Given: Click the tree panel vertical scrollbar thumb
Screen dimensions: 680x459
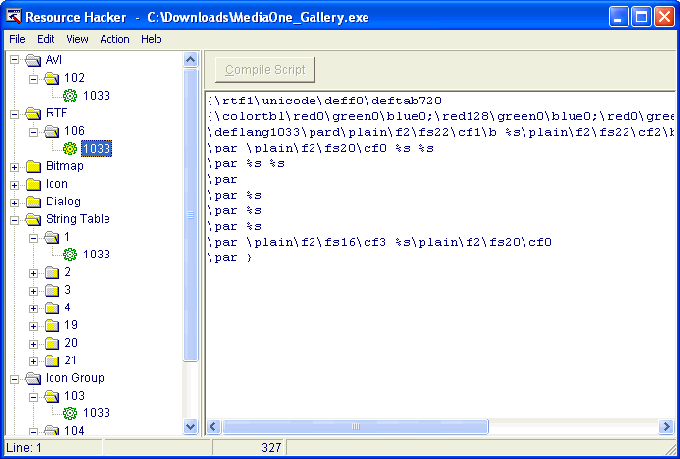Looking at the screenshot, I should tap(190, 215).
